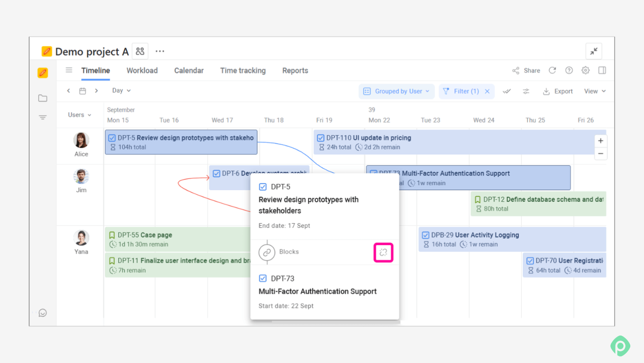The height and width of the screenshot is (363, 644).
Task: Click popup title Review design prototypes with stakeholders
Action: pyautogui.click(x=309, y=205)
